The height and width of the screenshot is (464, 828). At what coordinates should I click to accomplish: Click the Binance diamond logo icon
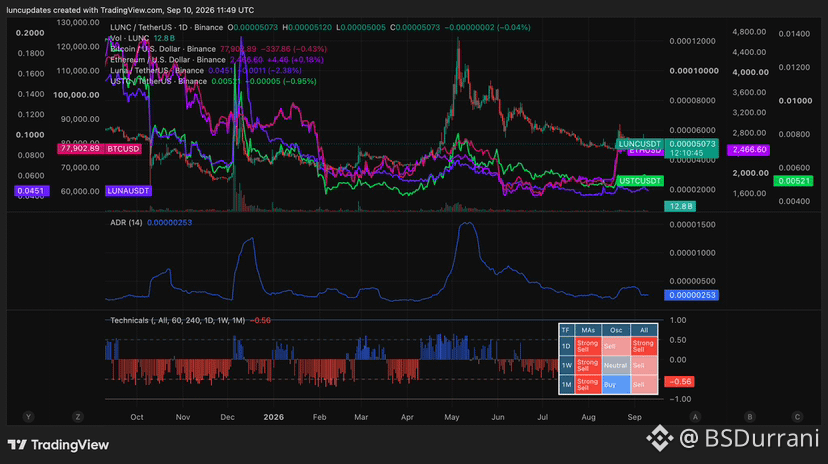pos(660,438)
